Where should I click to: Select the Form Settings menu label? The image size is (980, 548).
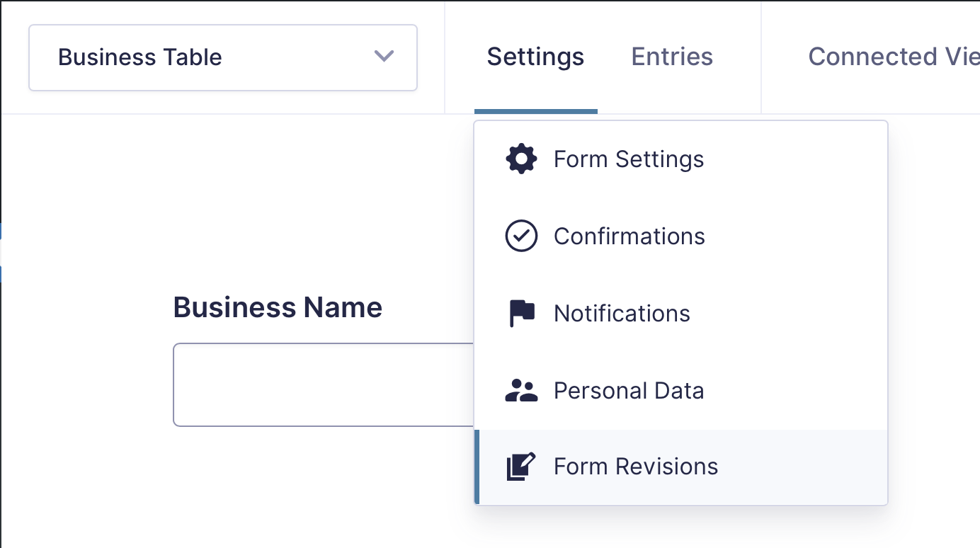point(629,159)
